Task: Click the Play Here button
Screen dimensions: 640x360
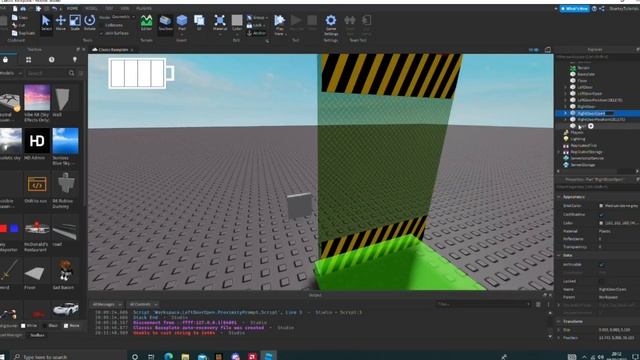Action: tap(280, 24)
